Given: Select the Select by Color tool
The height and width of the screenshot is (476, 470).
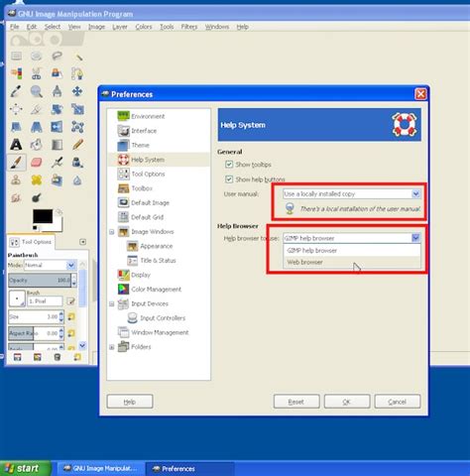Looking at the screenshot, I should 16,73.
